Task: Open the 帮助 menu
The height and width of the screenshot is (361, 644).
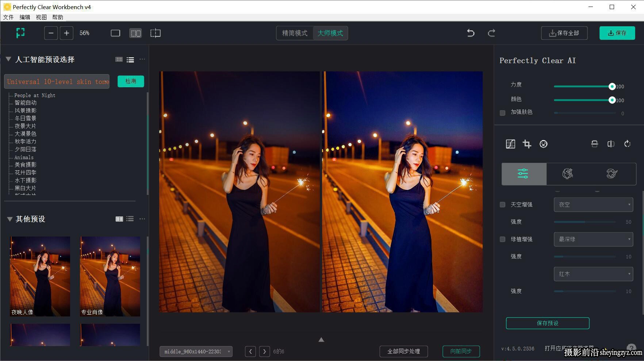Action: (58, 17)
